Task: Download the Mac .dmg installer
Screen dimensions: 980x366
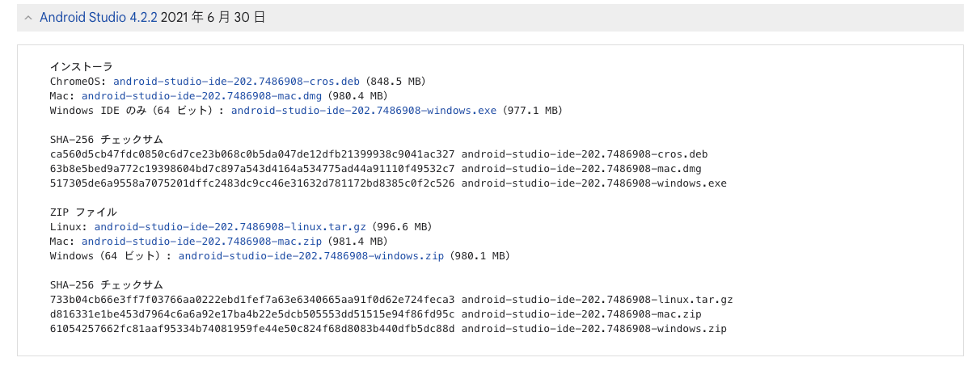Action: [201, 96]
